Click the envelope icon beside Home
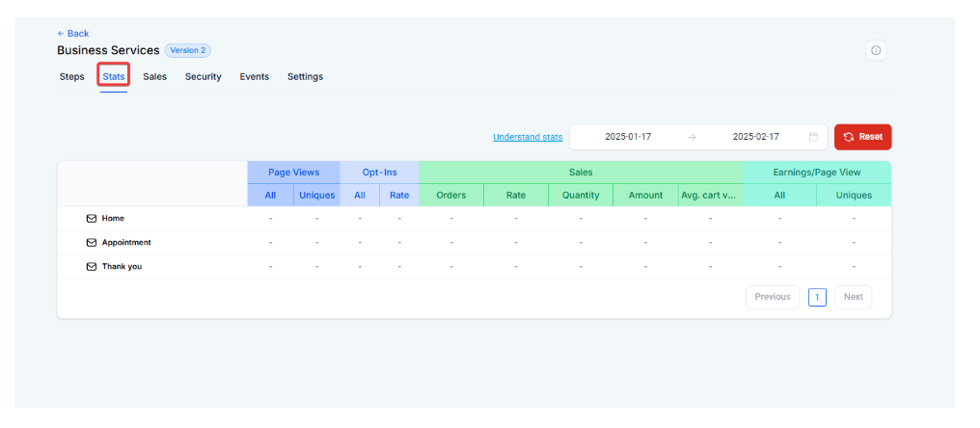Viewport: 980px width, 428px height. pyautogui.click(x=92, y=219)
